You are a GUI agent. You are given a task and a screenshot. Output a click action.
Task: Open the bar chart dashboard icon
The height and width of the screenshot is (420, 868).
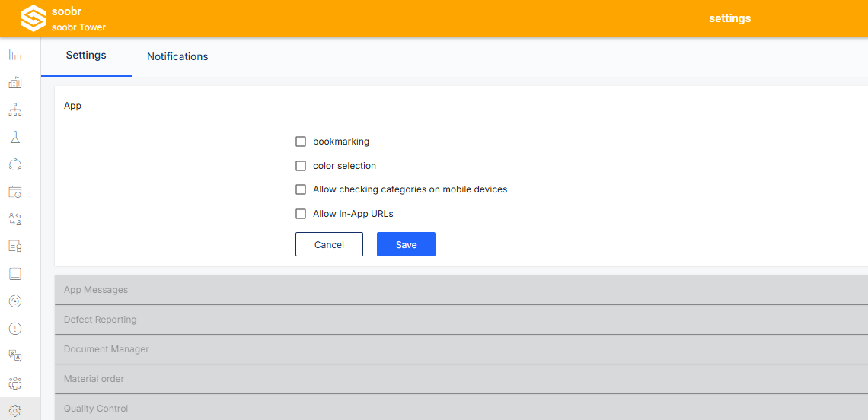click(15, 56)
